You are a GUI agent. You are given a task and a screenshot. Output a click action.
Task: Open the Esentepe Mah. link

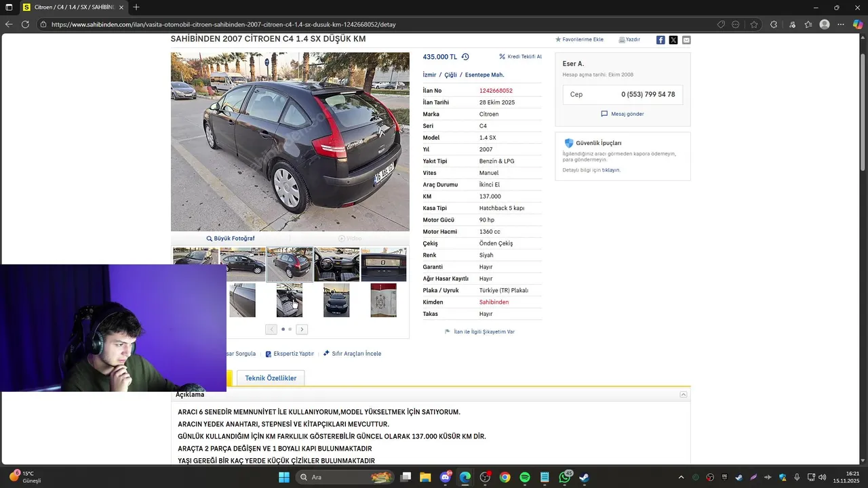pyautogui.click(x=484, y=75)
